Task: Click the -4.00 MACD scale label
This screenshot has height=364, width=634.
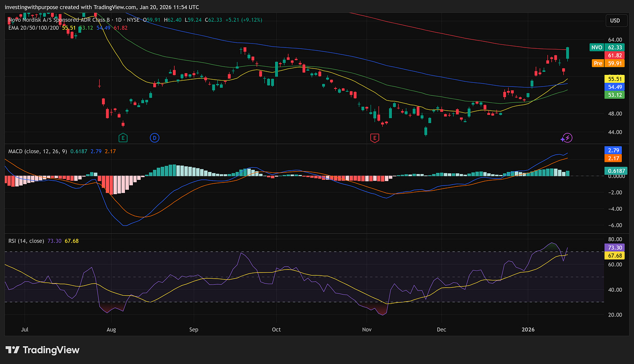Action: point(614,209)
